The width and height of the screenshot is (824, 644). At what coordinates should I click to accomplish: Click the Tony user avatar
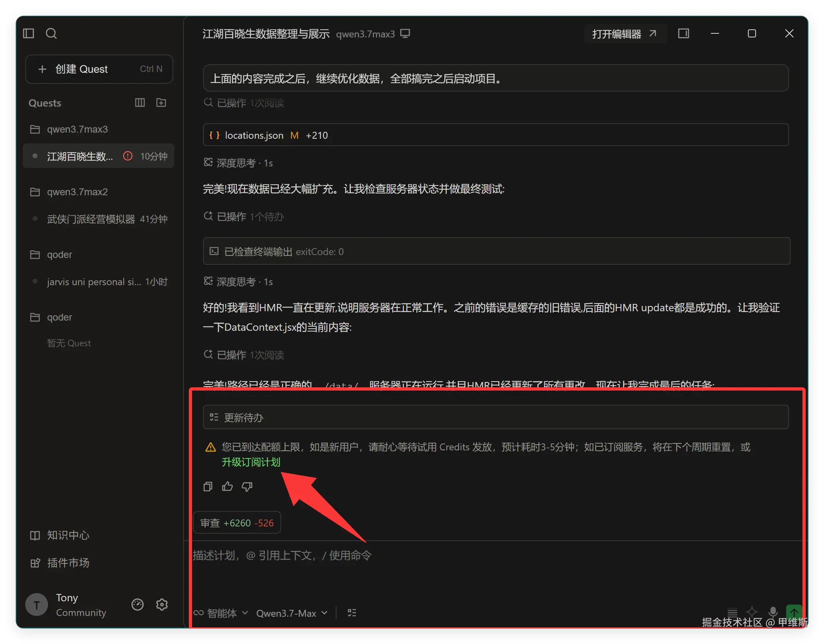(x=37, y=605)
